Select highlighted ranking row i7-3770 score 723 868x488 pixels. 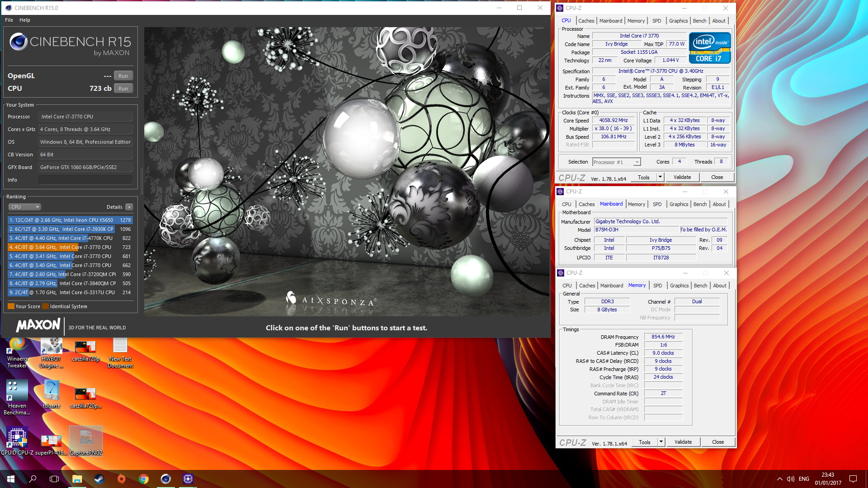[x=70, y=247]
